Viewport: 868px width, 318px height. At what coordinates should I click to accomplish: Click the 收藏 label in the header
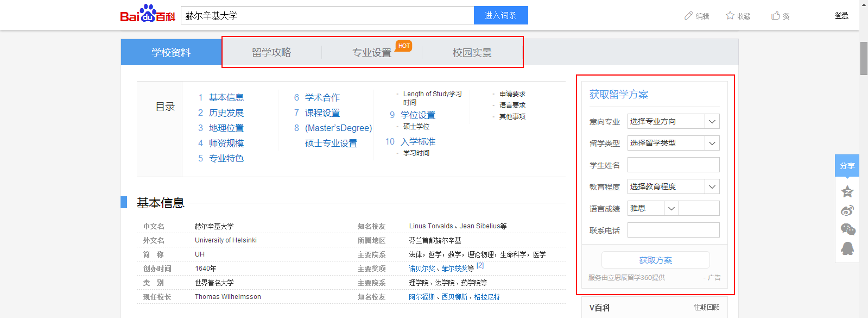pos(744,16)
